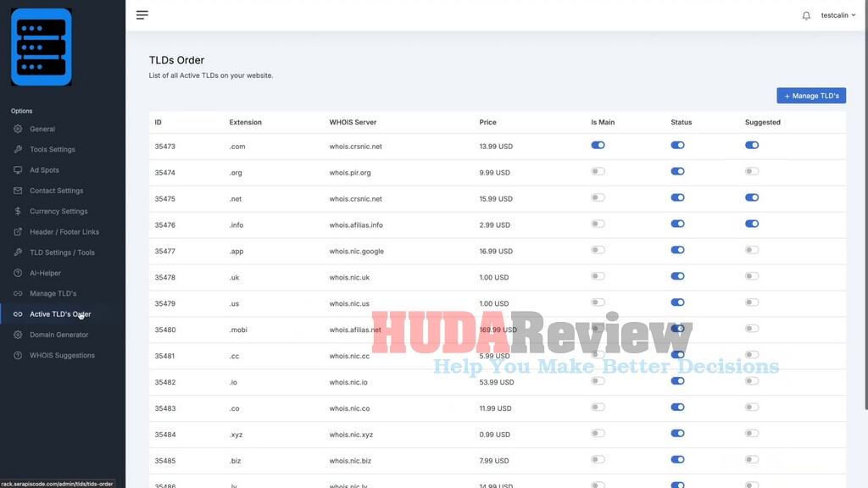Click the WHOIS Suggestions question mark icon
This screenshot has height=488, width=868.
point(18,355)
